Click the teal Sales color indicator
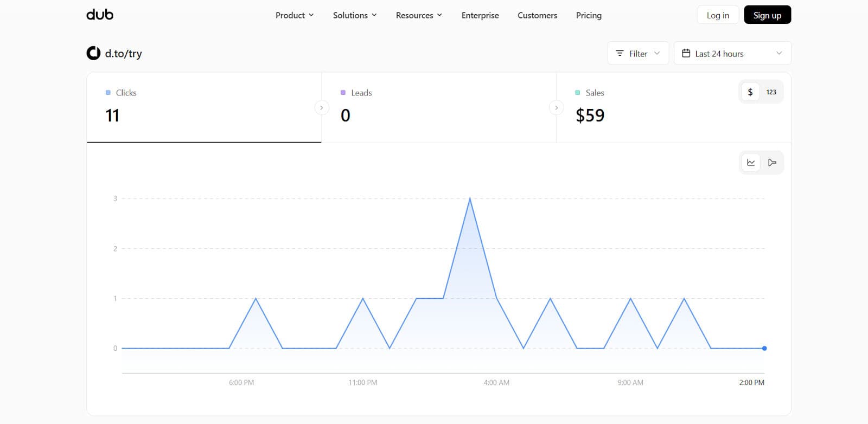The width and height of the screenshot is (868, 424). pyautogui.click(x=578, y=93)
